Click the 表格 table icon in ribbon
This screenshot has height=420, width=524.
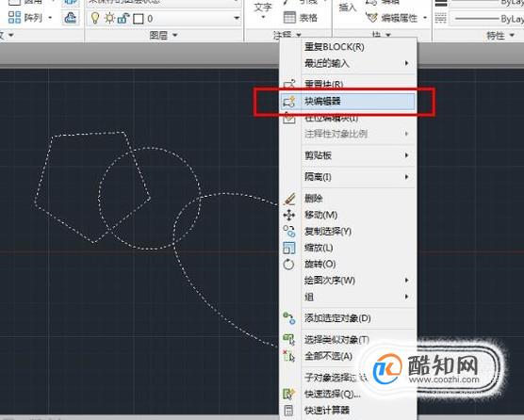[x=289, y=17]
